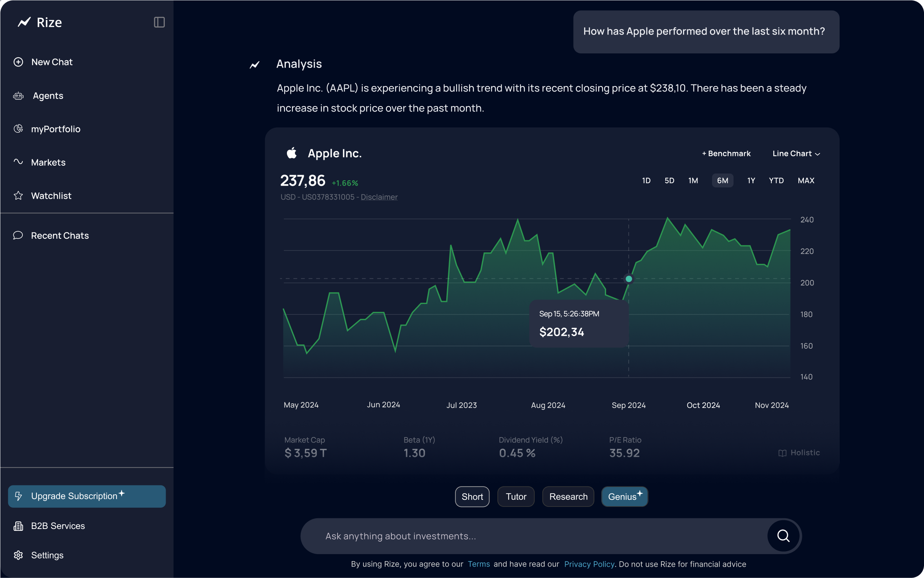This screenshot has height=578, width=924.
Task: Select the Short analysis mode
Action: pyautogui.click(x=472, y=496)
